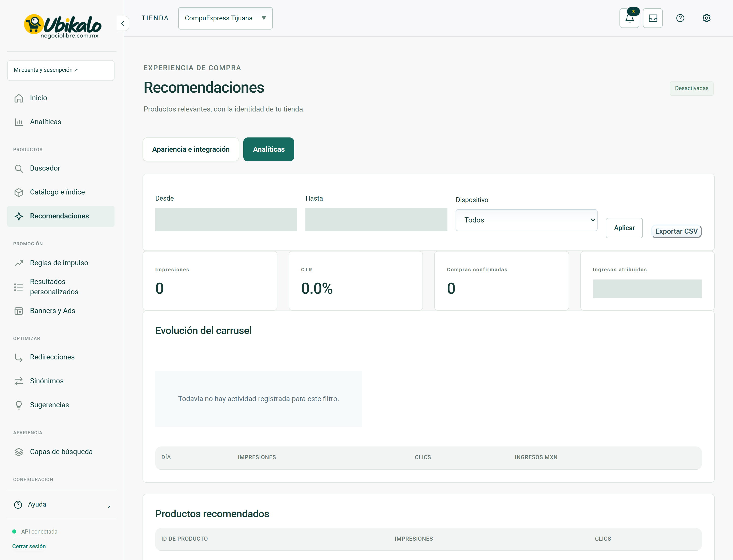Click the Buscador magnifier icon
The height and width of the screenshot is (560, 733).
[19, 168]
